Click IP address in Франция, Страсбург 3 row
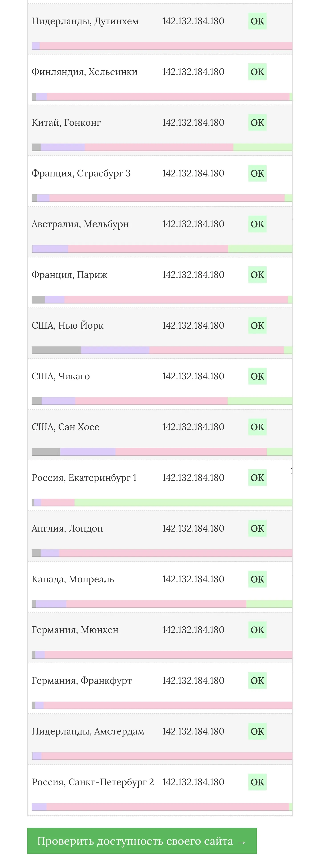 [x=193, y=173]
